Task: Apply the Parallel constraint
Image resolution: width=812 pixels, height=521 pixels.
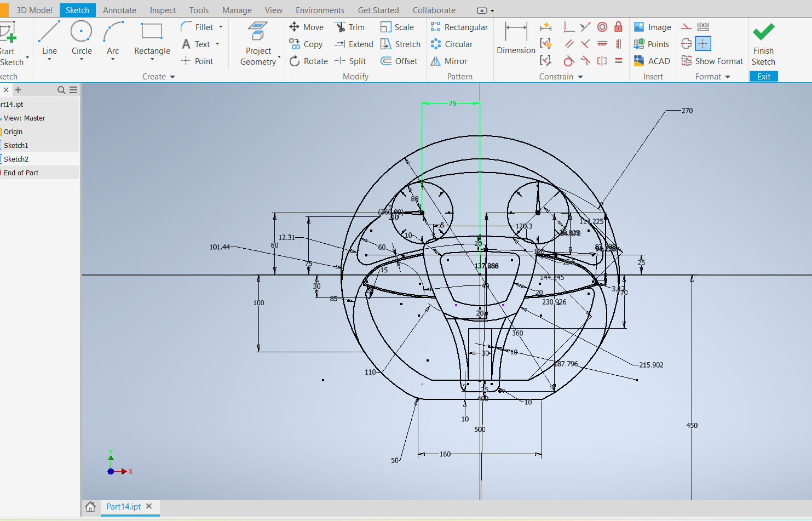Action: tap(569, 44)
